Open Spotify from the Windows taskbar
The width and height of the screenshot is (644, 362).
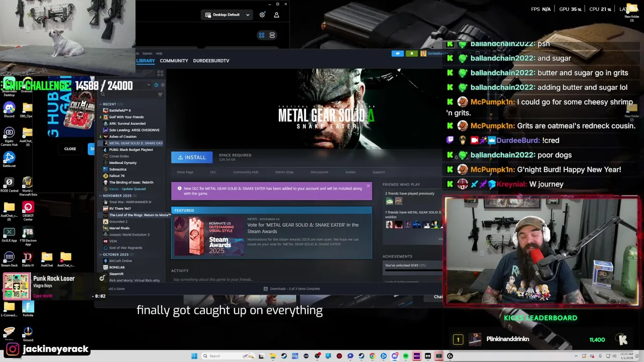(x=406, y=356)
